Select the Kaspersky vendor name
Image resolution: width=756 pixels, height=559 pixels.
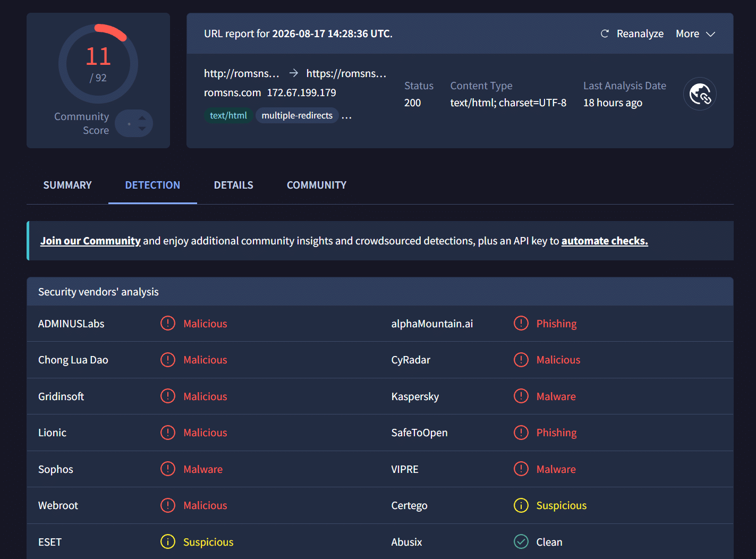(415, 396)
